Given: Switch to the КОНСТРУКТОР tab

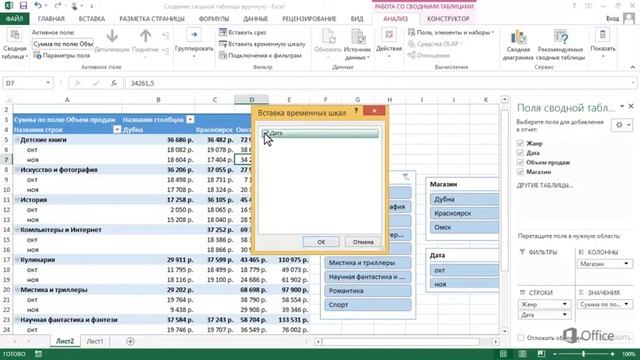Looking at the screenshot, I should pos(448,19).
